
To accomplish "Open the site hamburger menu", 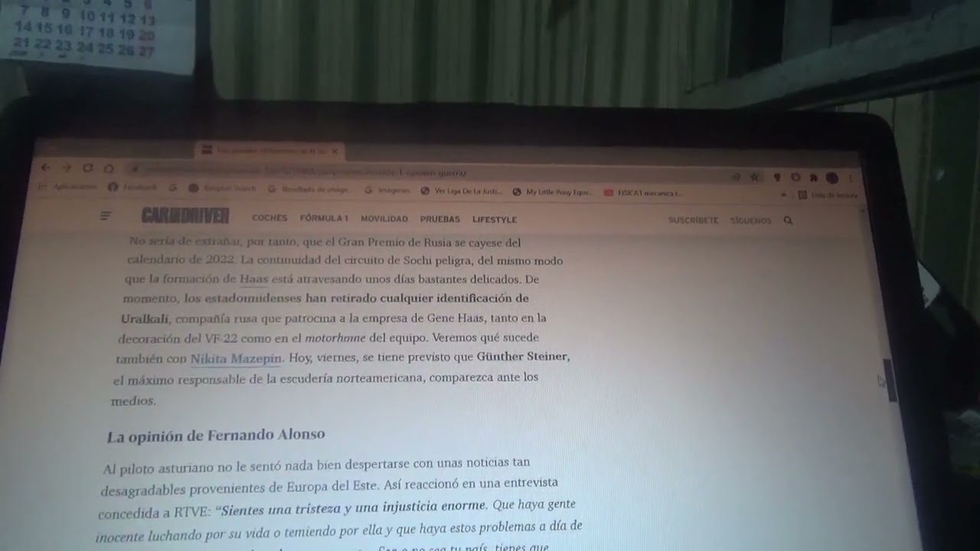I will coord(106,217).
